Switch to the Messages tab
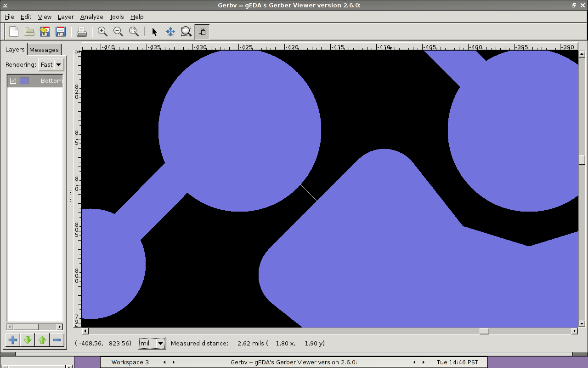This screenshot has height=368, width=588. coord(44,50)
